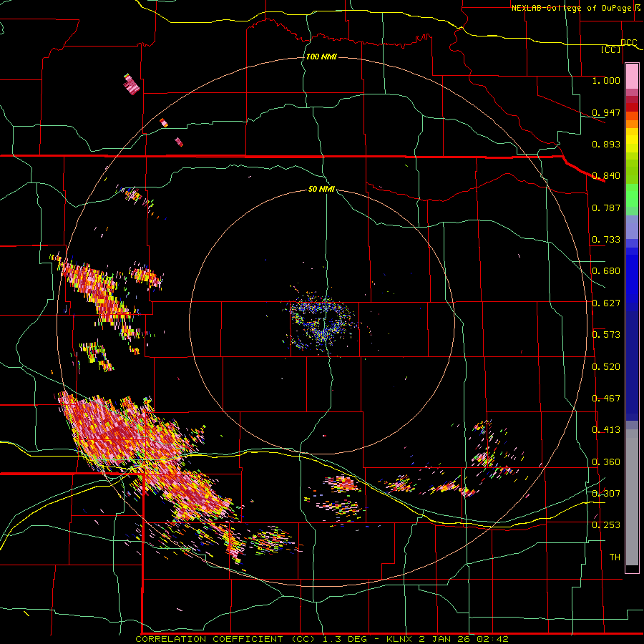The image size is (644, 644).
Task: Click the radar-site clutter cluster at map center
Action: pos(323,323)
